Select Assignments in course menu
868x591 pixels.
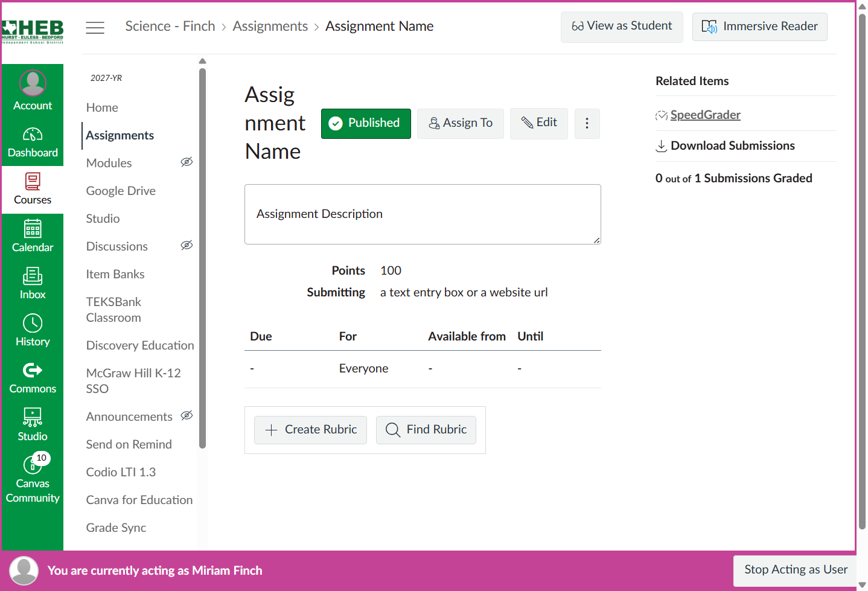pos(120,135)
